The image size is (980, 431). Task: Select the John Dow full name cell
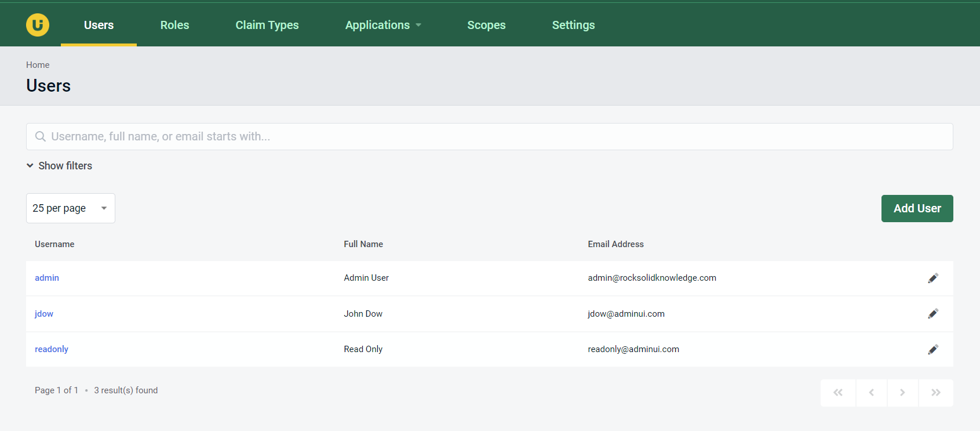pos(363,314)
